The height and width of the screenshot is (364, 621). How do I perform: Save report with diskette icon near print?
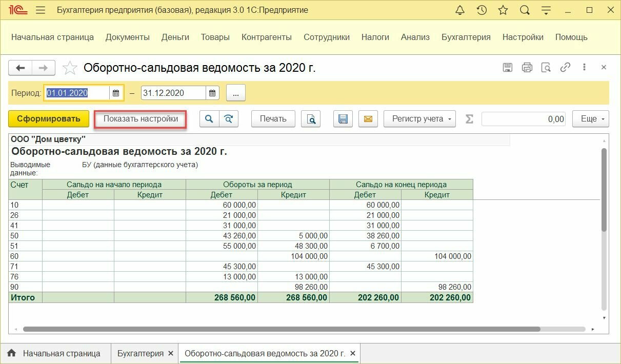tap(507, 67)
